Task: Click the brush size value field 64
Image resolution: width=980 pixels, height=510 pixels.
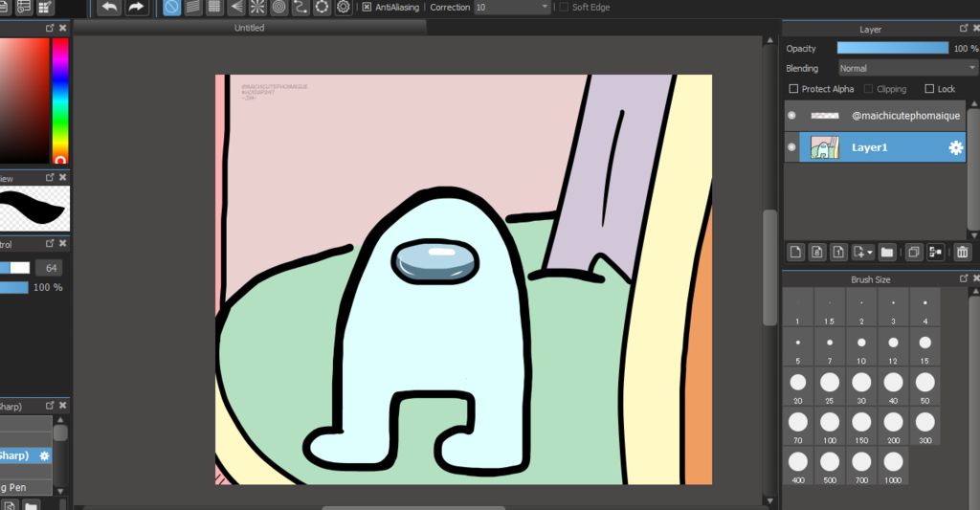Action: [x=52, y=268]
